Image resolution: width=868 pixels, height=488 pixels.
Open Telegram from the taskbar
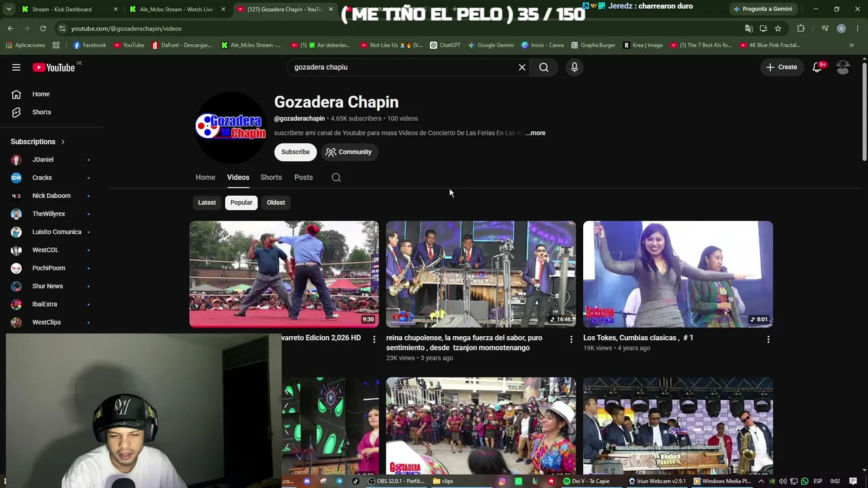tap(340, 481)
